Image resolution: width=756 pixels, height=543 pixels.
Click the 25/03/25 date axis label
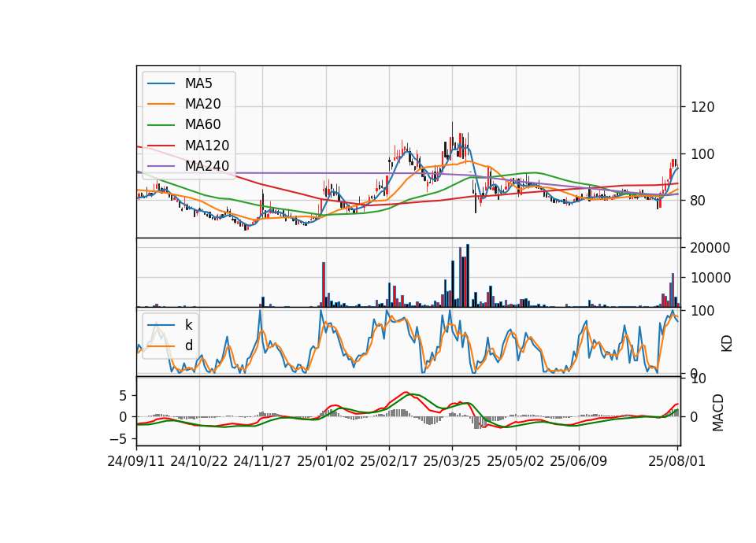[452, 461]
